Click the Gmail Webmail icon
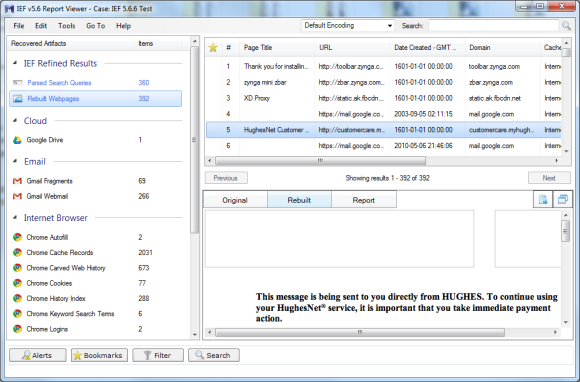580x382 pixels. [x=17, y=196]
